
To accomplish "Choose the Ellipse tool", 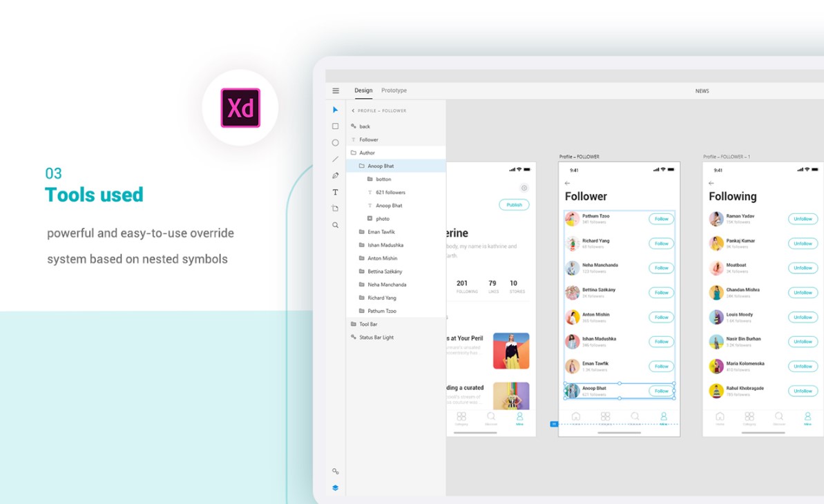I will 335,142.
